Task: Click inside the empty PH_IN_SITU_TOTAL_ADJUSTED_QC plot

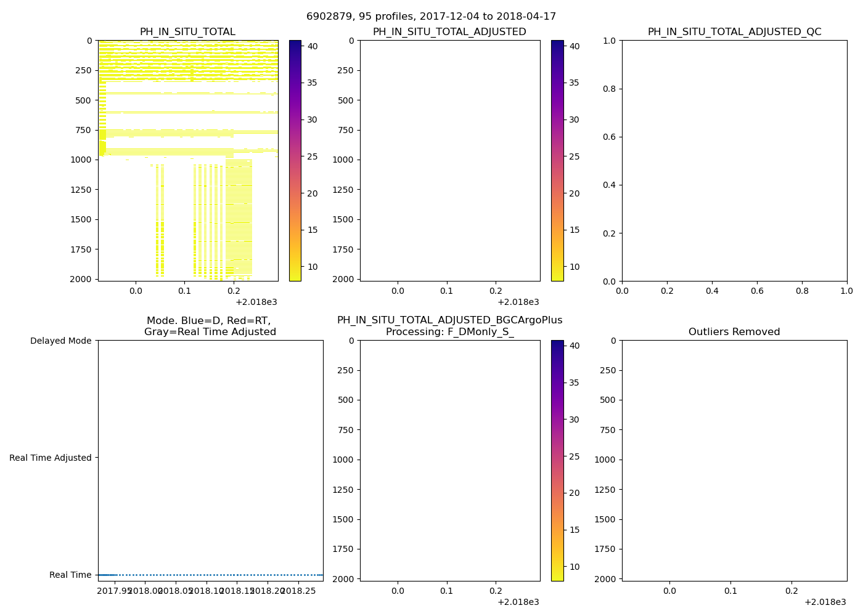Action: (734, 160)
